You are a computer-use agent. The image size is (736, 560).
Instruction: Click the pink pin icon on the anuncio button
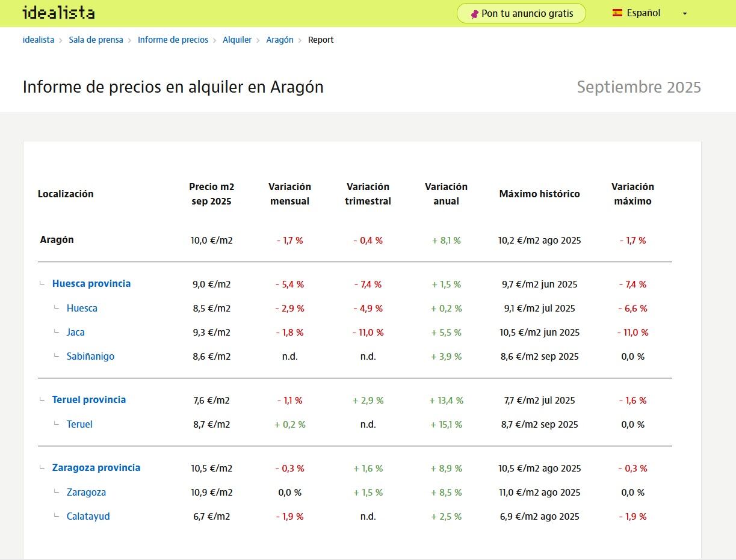[475, 13]
